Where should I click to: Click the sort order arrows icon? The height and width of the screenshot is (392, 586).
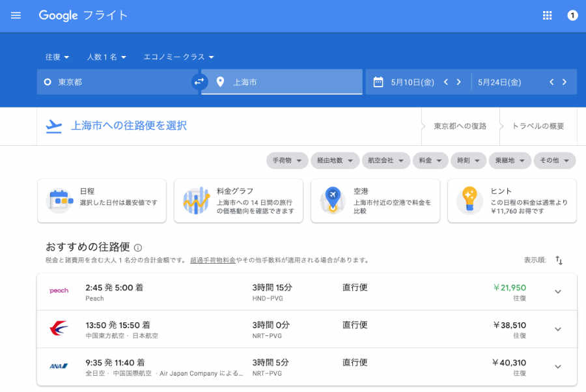559,260
